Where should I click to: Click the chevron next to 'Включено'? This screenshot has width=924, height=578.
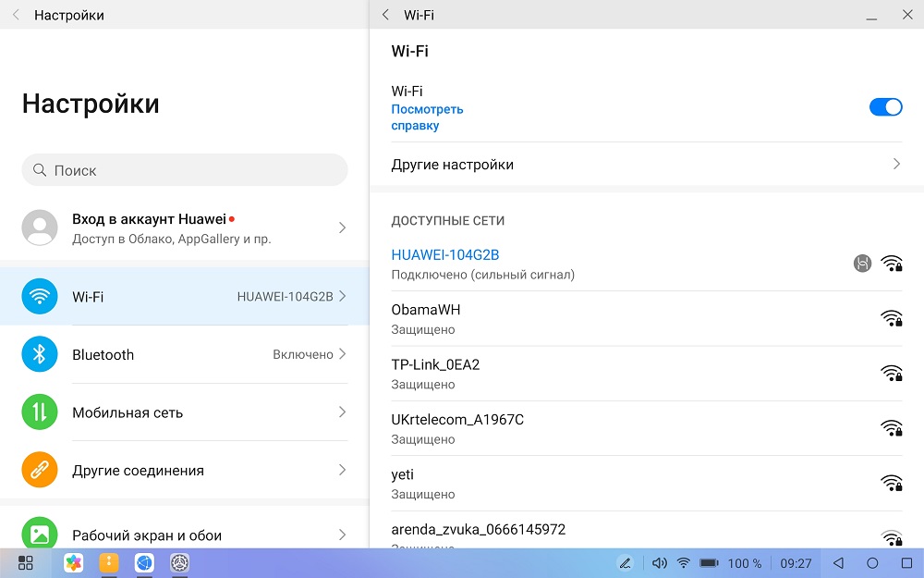342,354
